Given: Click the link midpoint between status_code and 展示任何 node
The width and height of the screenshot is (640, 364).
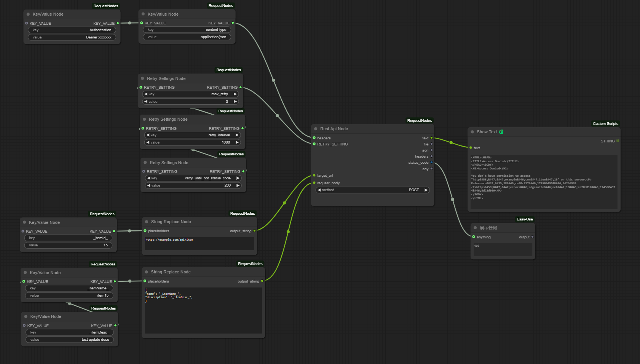Looking at the screenshot, I should tap(452, 199).
